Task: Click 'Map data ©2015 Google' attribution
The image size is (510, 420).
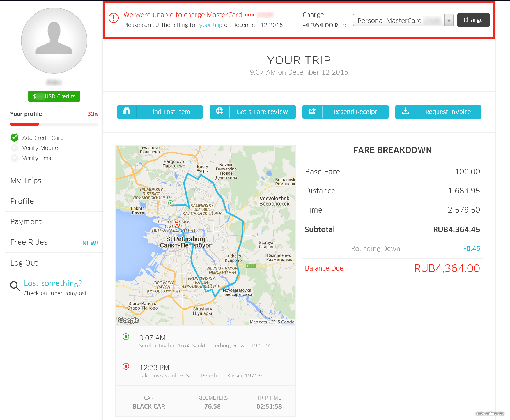Action: tap(272, 322)
